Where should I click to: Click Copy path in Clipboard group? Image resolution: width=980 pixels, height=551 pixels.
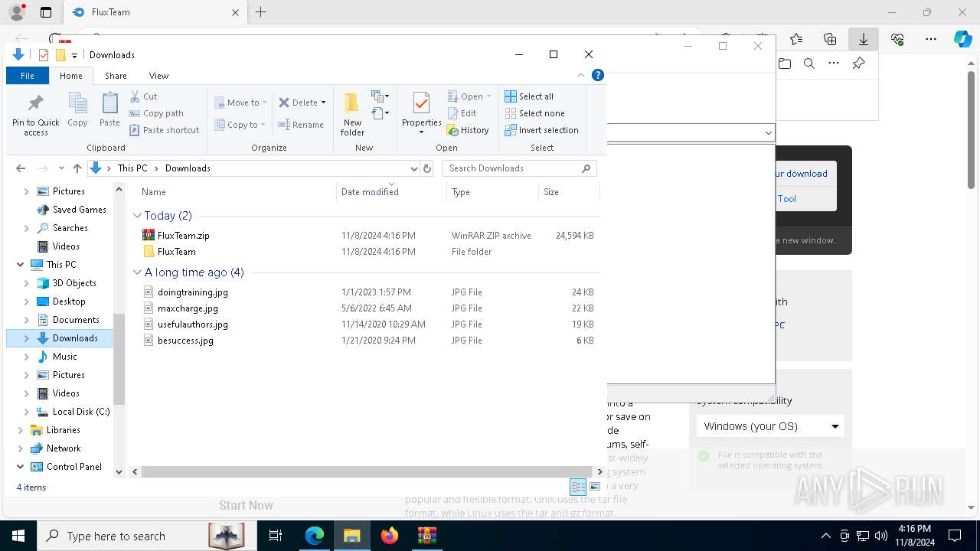point(156,113)
